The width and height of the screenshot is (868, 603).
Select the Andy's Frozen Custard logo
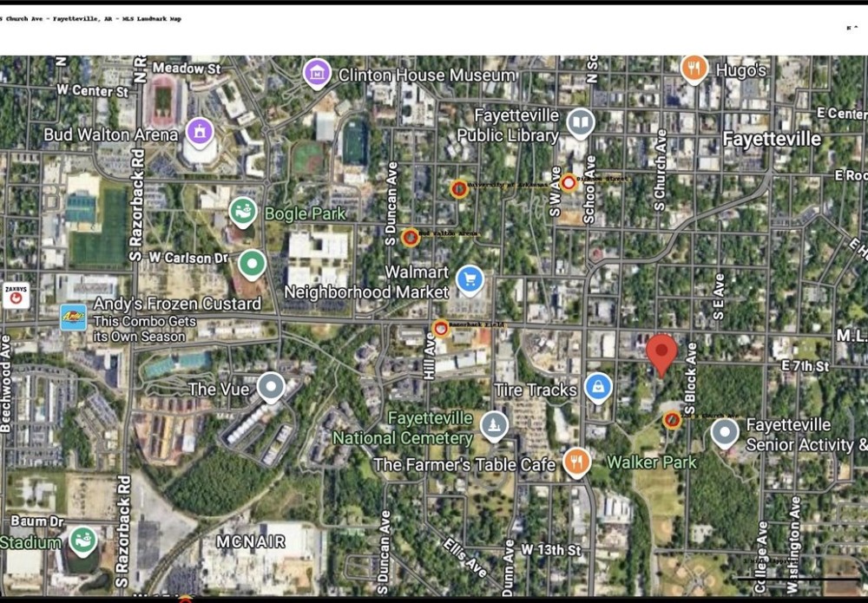coord(73,318)
